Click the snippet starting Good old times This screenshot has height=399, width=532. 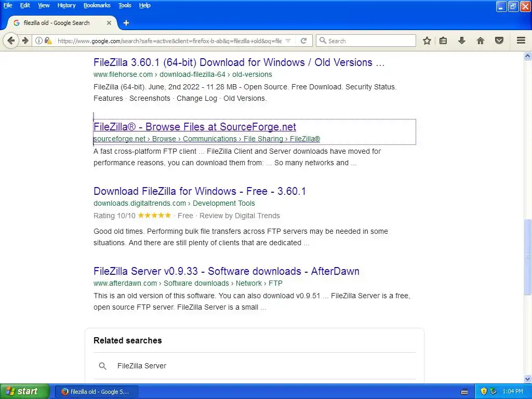click(x=241, y=237)
